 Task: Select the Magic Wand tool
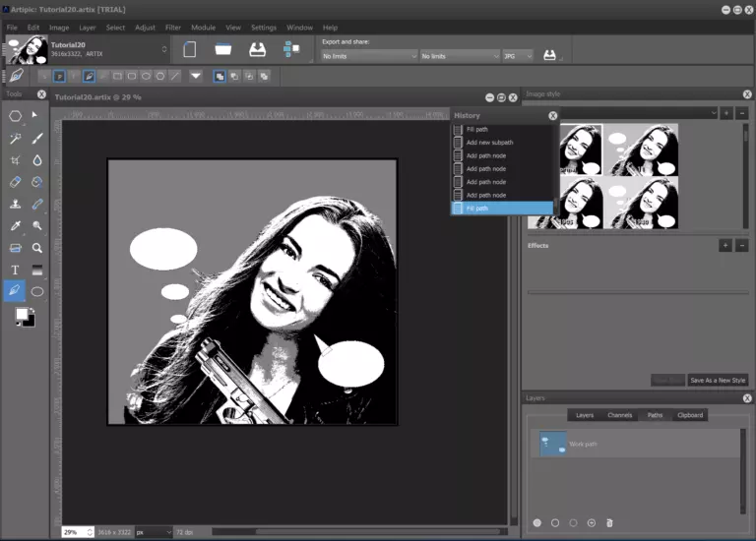pyautogui.click(x=16, y=139)
